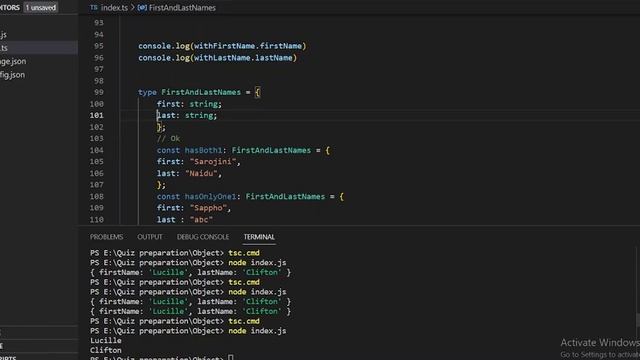Screen dimensions: 640x360
Task: Click the 'Lucille' output line in terminal
Action: [x=106, y=340]
